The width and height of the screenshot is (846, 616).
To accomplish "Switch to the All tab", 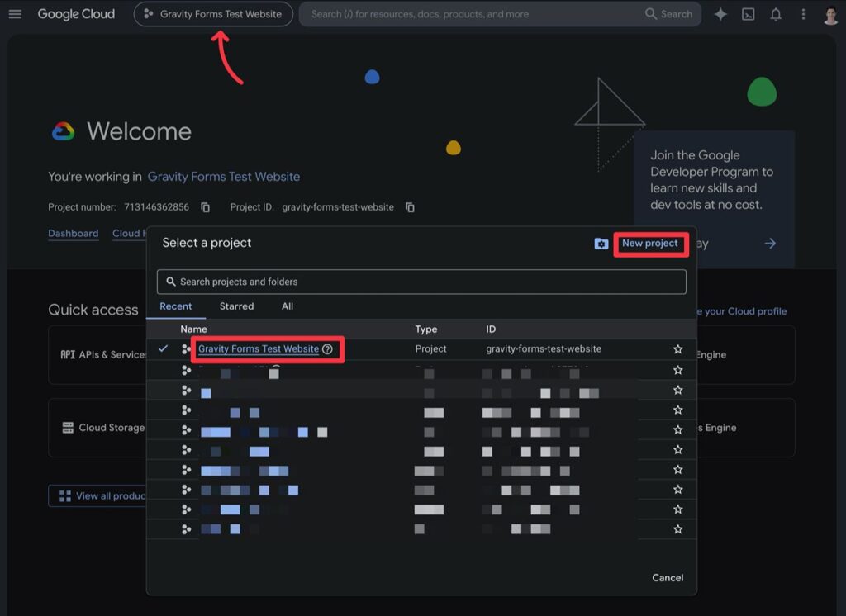I will tap(288, 306).
